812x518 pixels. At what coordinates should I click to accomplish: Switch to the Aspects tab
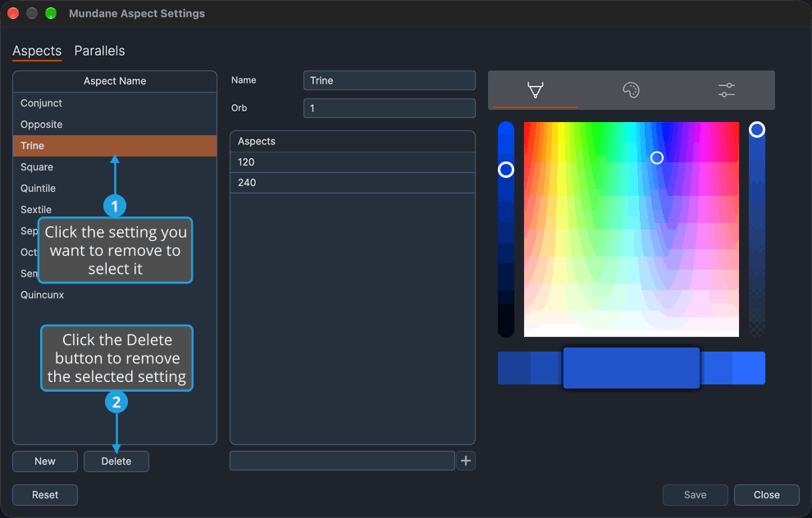coord(37,51)
